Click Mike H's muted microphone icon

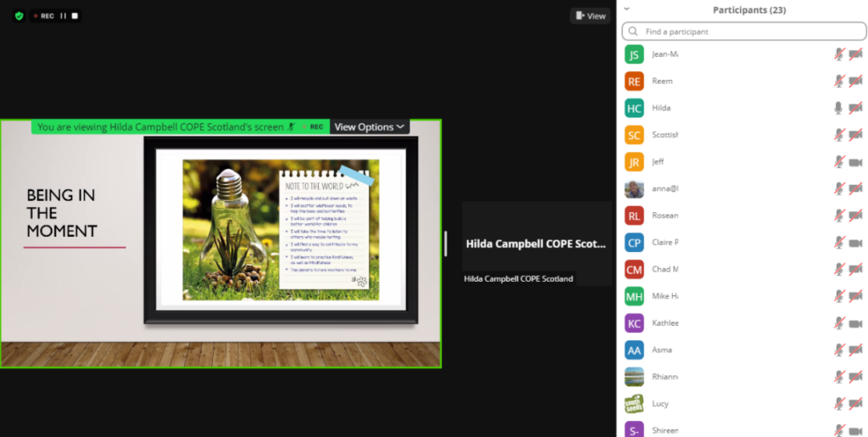(839, 296)
